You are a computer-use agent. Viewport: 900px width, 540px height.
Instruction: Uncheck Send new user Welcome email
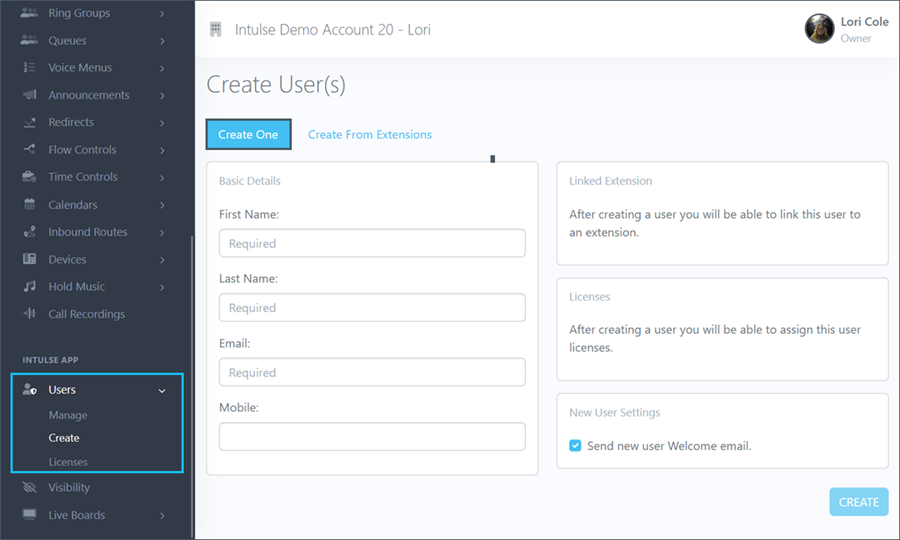[x=575, y=446]
